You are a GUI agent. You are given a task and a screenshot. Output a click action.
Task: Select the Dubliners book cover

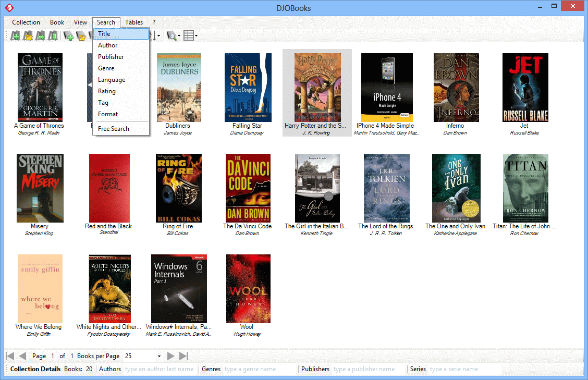tap(179, 88)
